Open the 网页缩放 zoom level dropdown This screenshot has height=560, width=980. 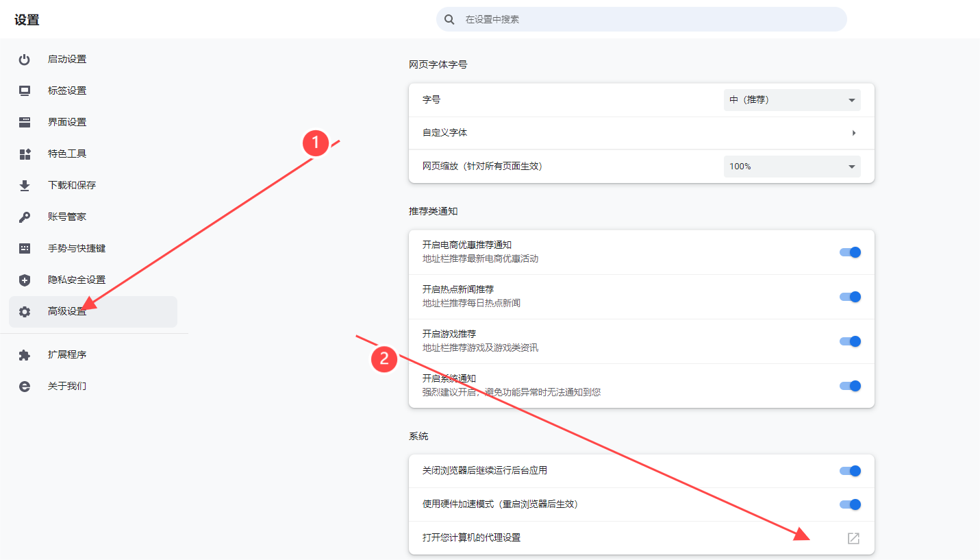(792, 166)
